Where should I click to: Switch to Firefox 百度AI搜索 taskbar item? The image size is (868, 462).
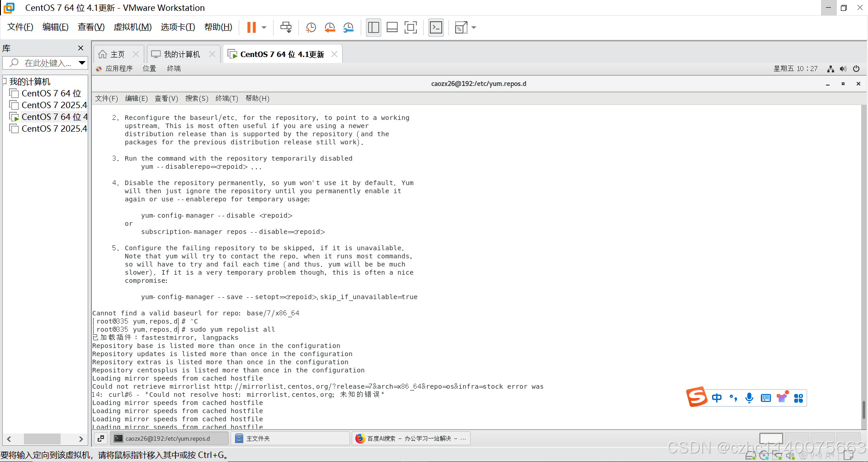pos(411,438)
